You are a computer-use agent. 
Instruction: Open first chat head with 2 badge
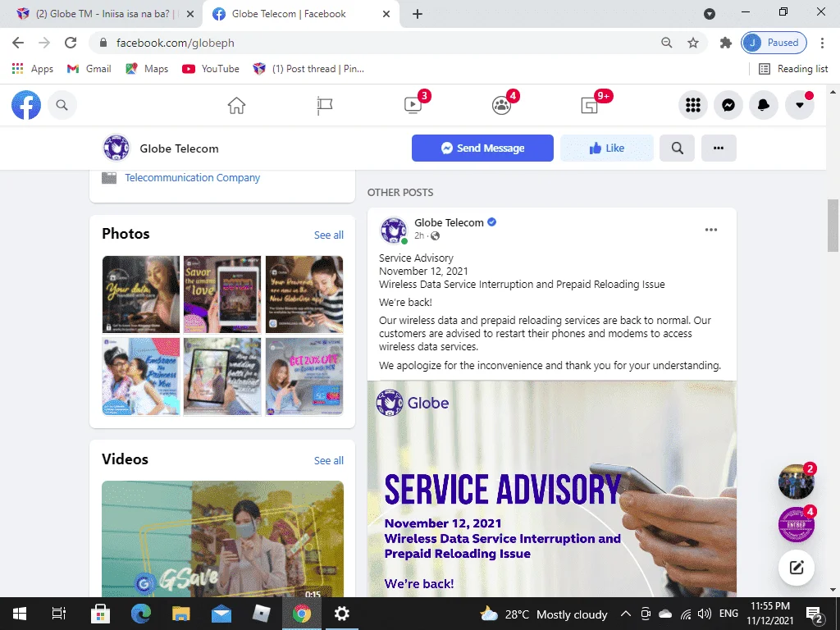[x=796, y=482]
